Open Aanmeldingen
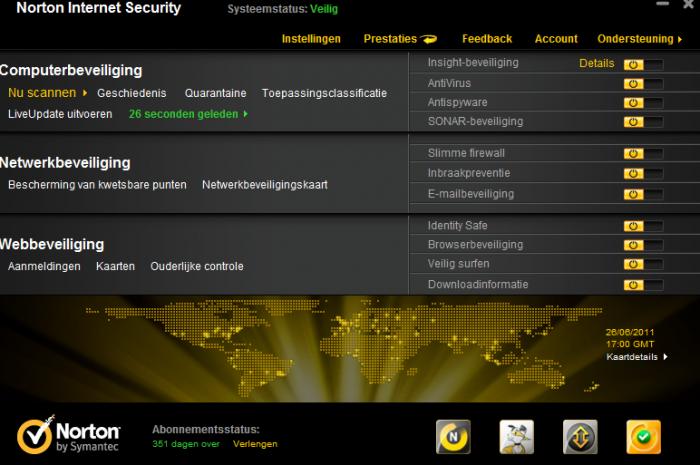700x465 pixels. pyautogui.click(x=44, y=266)
